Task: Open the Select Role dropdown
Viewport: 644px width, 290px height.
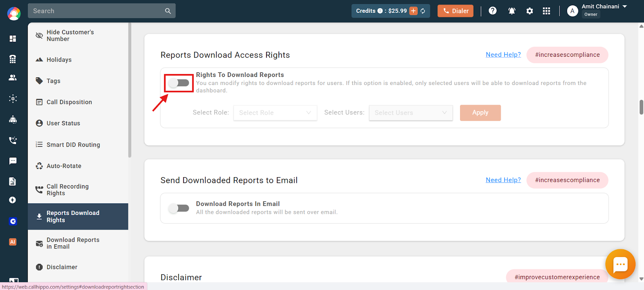Action: [x=275, y=113]
